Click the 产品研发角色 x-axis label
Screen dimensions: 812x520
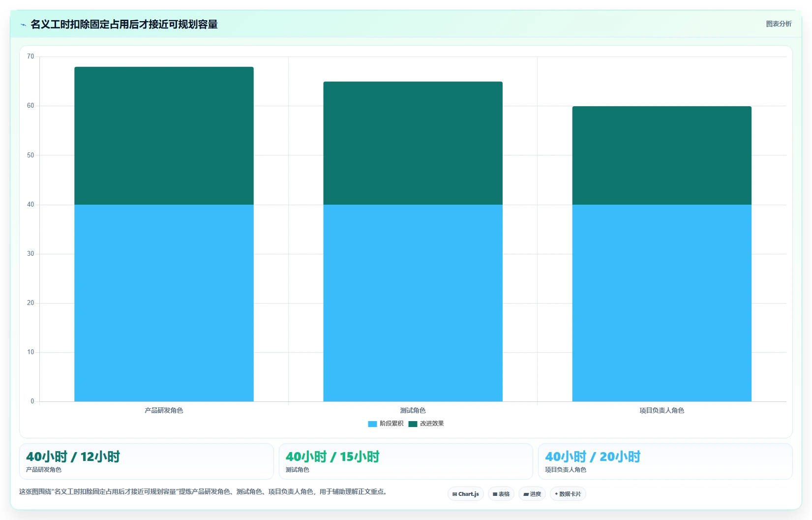tap(164, 410)
